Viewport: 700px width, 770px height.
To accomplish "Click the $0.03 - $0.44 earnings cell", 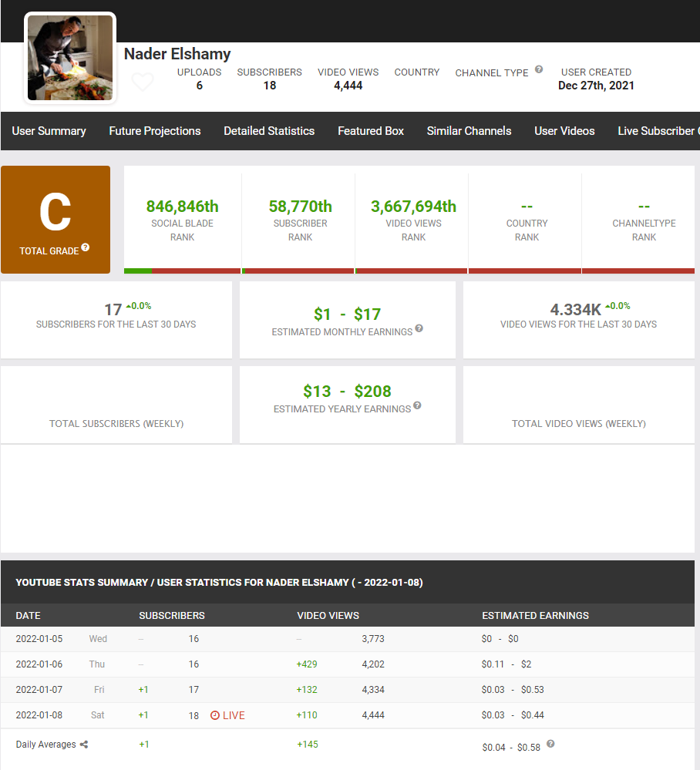I will pos(513,715).
